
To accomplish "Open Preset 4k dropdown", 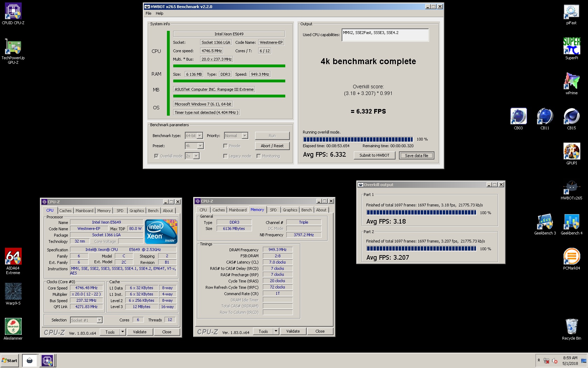I will click(194, 146).
